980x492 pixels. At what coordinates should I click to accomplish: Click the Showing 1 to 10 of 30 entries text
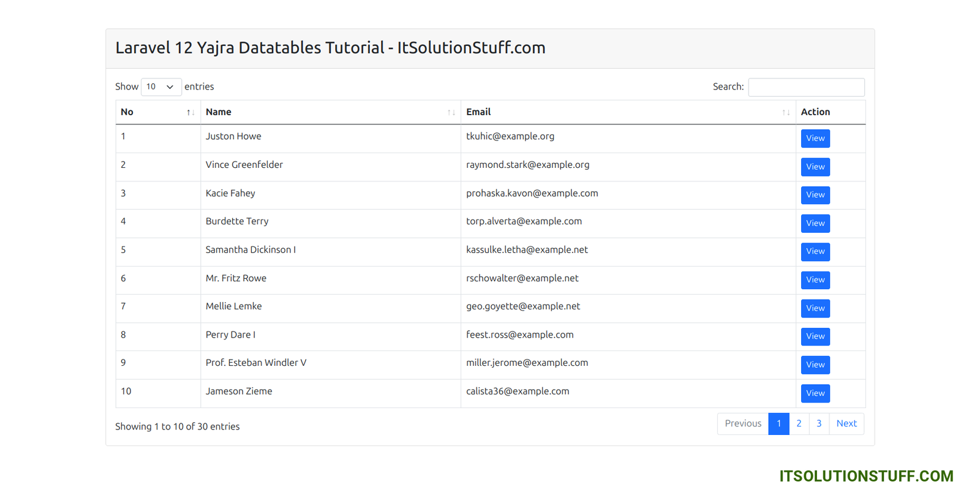click(177, 427)
